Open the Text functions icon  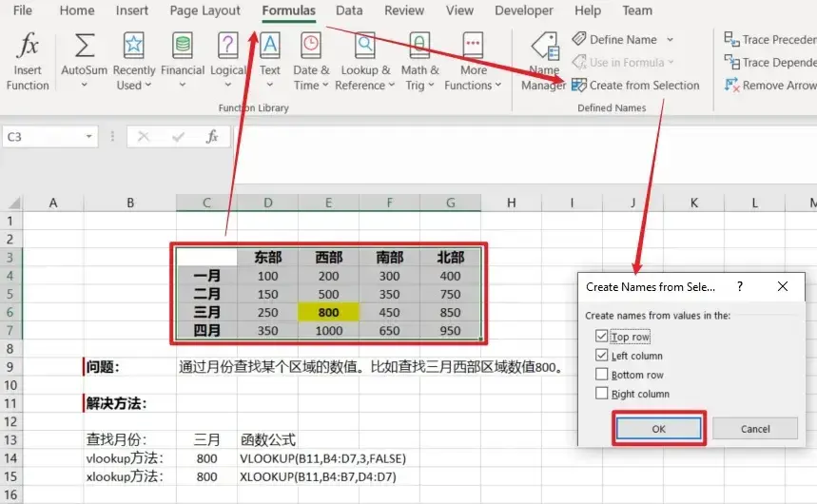tap(270, 45)
